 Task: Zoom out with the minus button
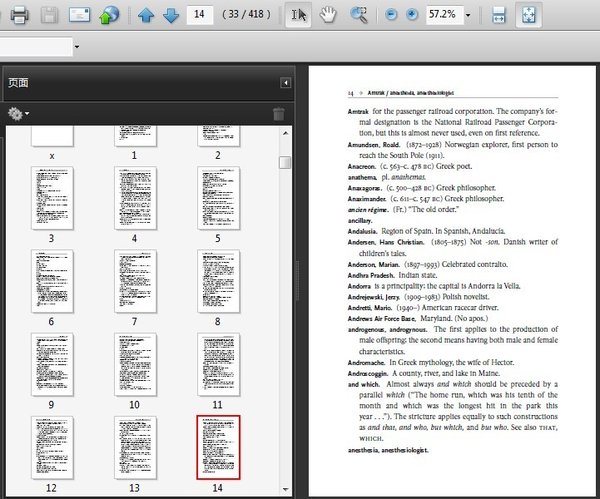pos(391,15)
